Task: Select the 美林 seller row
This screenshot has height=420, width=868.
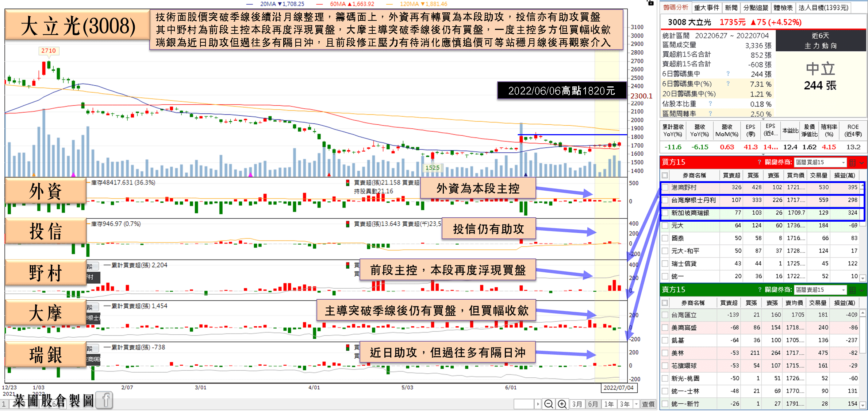Action: click(760, 353)
